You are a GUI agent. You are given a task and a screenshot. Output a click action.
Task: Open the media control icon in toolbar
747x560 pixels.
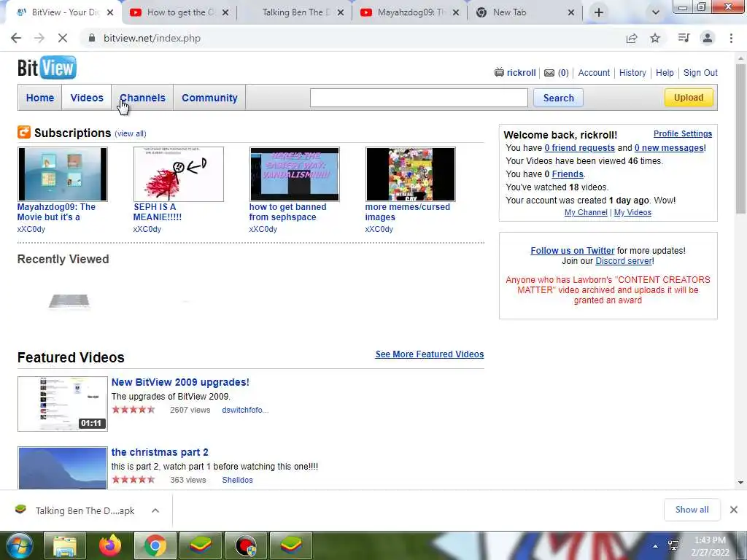click(684, 38)
